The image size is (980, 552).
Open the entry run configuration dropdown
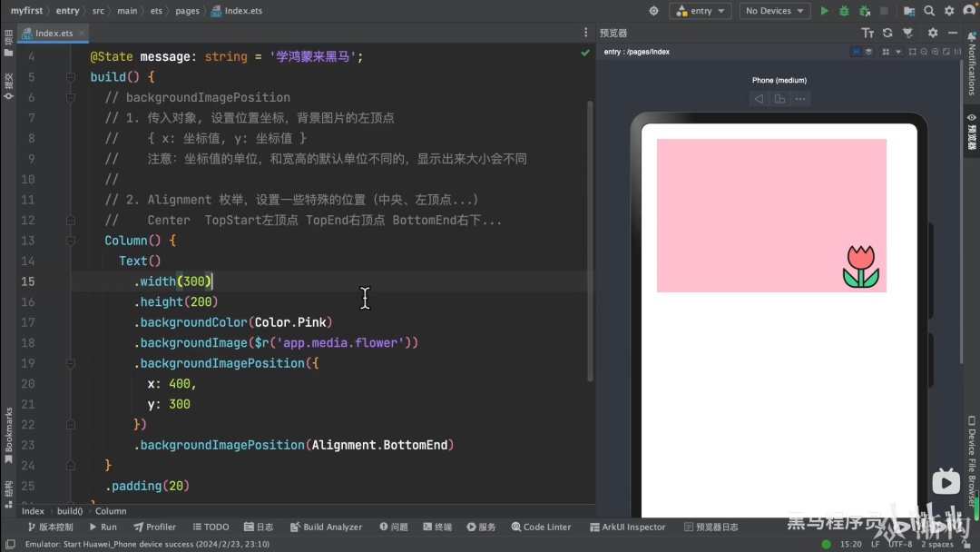pyautogui.click(x=700, y=11)
